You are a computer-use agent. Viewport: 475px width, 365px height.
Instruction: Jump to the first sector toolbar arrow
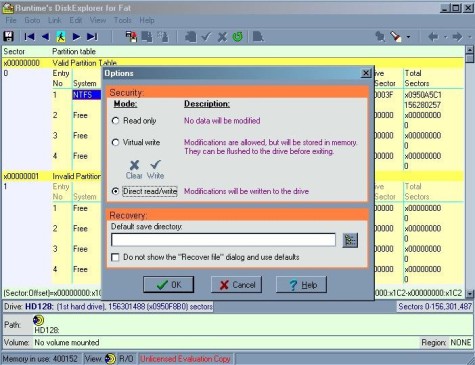click(29, 36)
